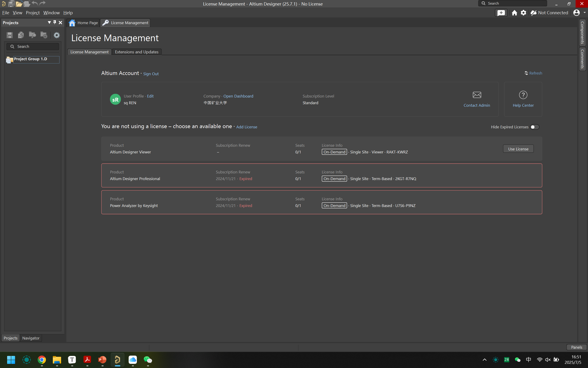The image size is (588, 368).
Task: Launch Google Chrome from taskbar
Action: [42, 360]
